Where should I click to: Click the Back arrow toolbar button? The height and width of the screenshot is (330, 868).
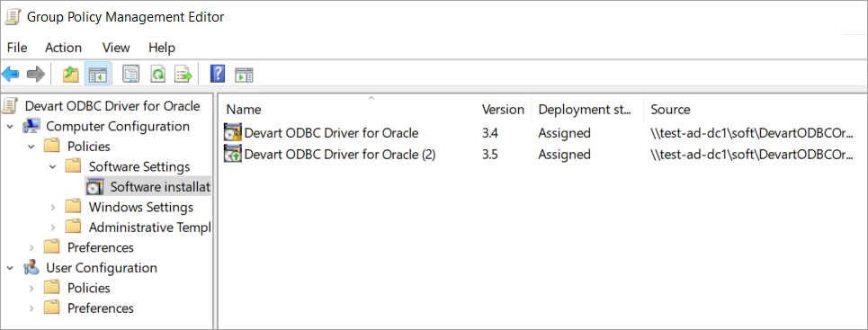coord(11,74)
